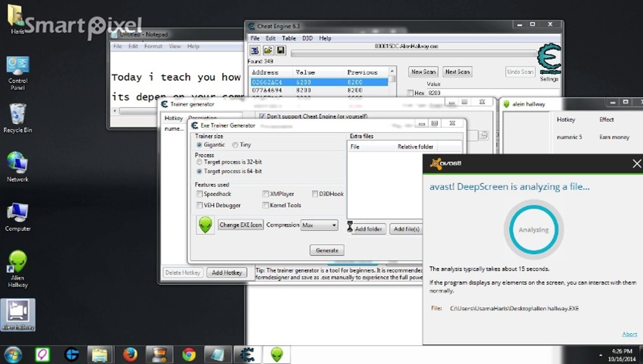Screen dimensions: 643x364
Task: Close the avast DeepScreen popup
Action: (636, 163)
